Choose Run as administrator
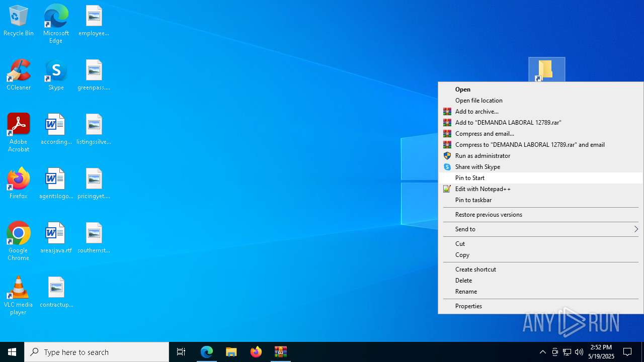The height and width of the screenshot is (362, 644). click(x=541, y=156)
